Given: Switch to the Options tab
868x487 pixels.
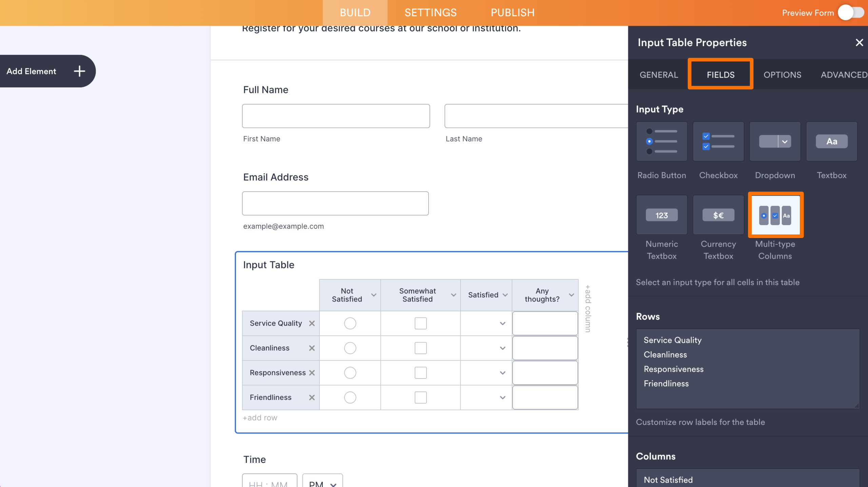Looking at the screenshot, I should tap(783, 74).
